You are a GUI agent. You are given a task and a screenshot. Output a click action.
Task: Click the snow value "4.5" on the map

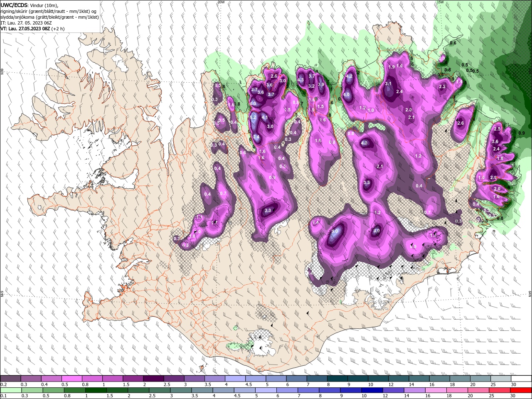click(x=253, y=103)
